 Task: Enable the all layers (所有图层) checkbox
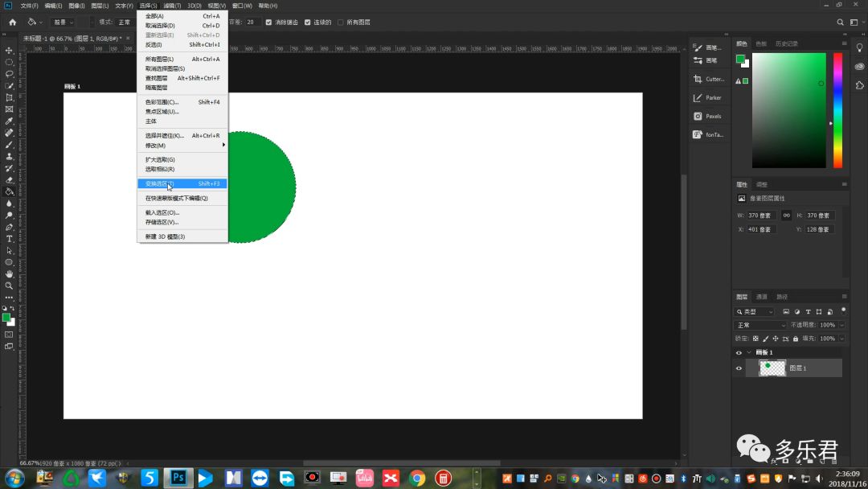(341, 23)
